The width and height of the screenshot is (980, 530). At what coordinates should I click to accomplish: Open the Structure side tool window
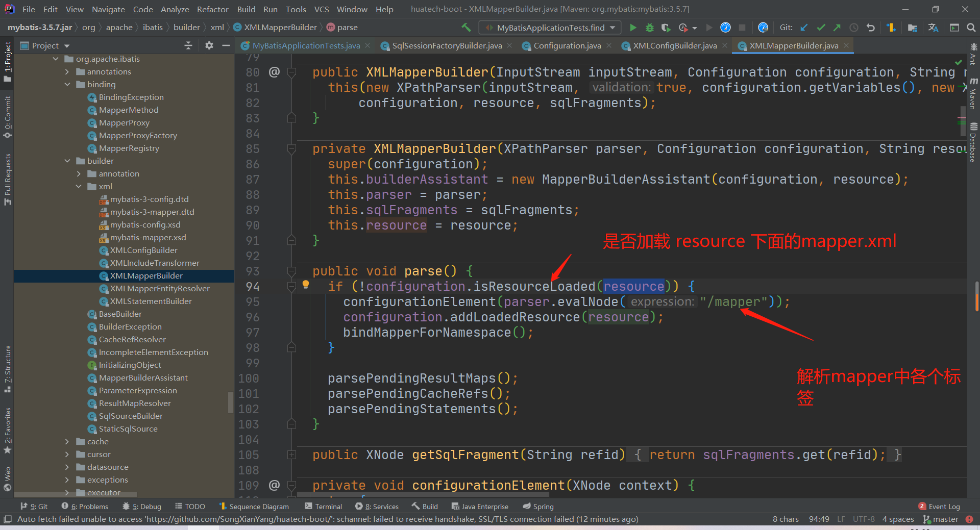click(x=7, y=368)
